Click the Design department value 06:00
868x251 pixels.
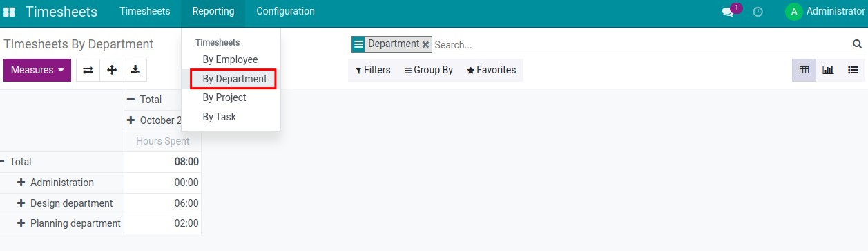[186, 203]
